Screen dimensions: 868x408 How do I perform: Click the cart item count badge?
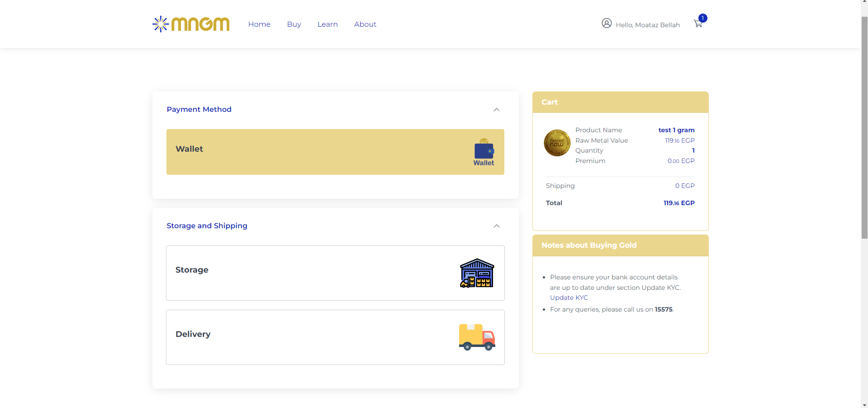click(x=702, y=18)
